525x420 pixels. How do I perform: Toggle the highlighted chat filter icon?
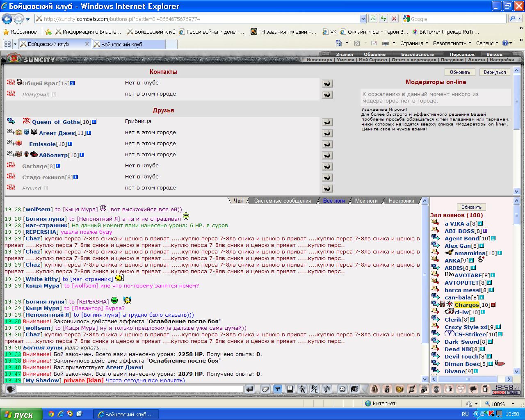click(278, 389)
